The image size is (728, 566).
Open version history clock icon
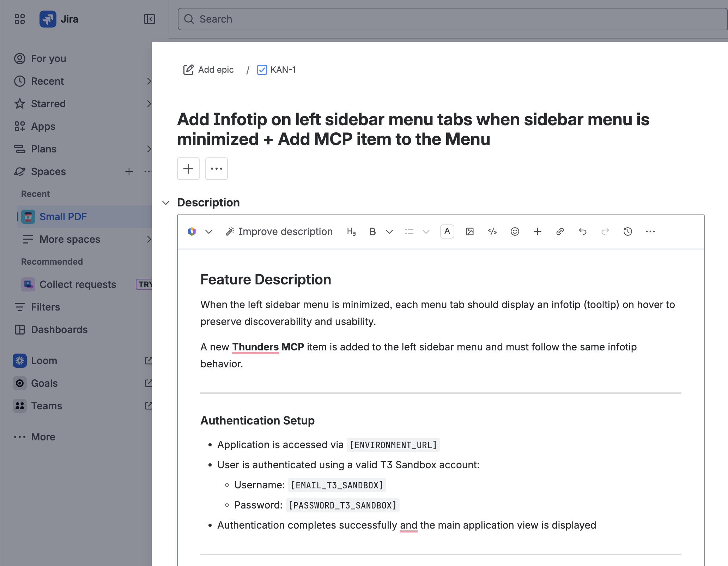tap(627, 231)
